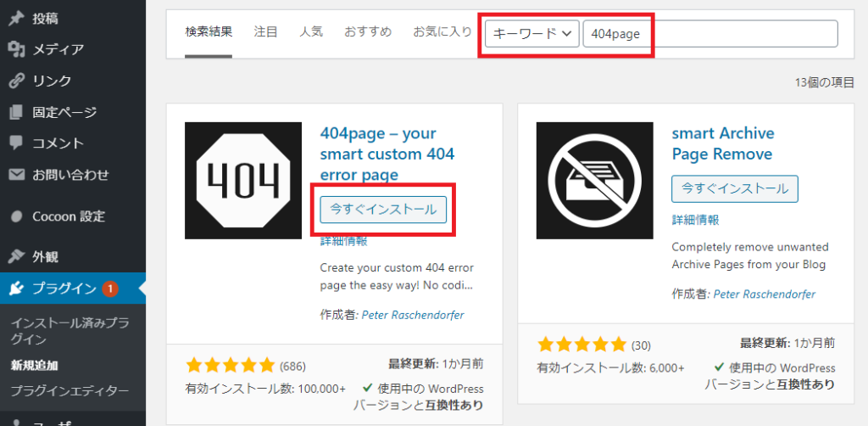Image resolution: width=868 pixels, height=426 pixels.
Task: Click the plug icon beside プラグイン
Action: (x=17, y=288)
